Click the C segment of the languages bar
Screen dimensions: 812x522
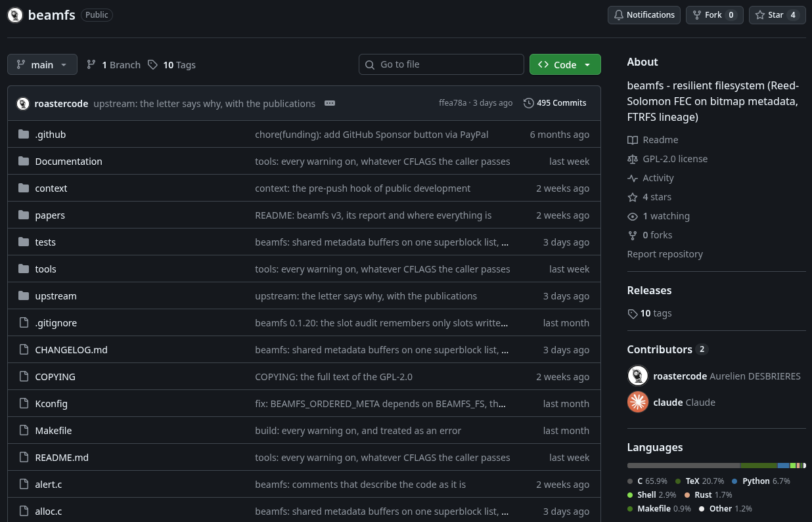(683, 466)
